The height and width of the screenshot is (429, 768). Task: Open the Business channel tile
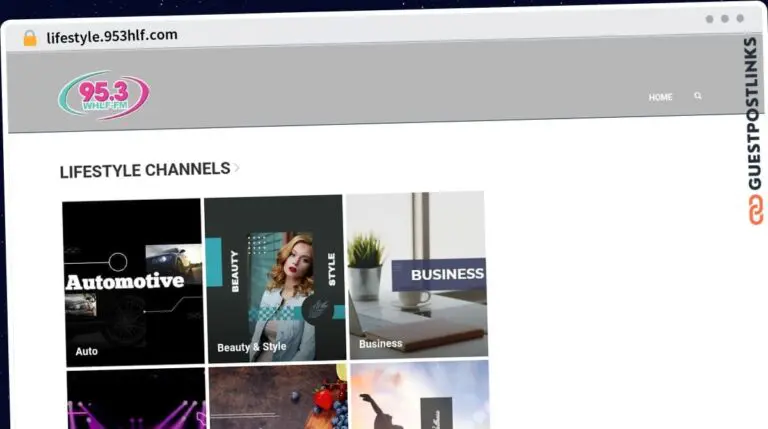coord(417,275)
